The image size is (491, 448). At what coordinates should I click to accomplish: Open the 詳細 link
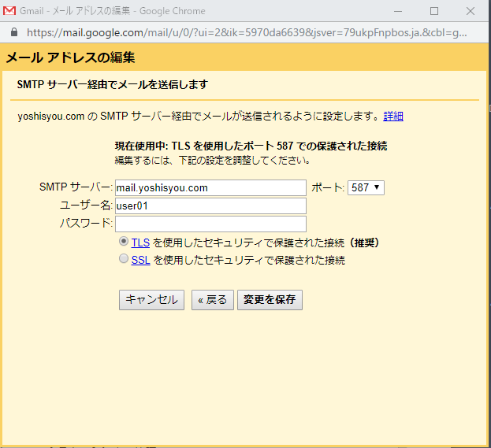393,116
